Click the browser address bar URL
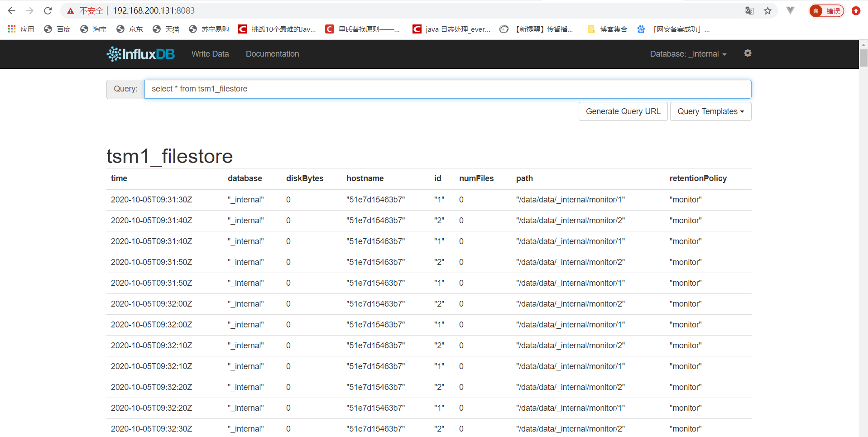 (154, 10)
